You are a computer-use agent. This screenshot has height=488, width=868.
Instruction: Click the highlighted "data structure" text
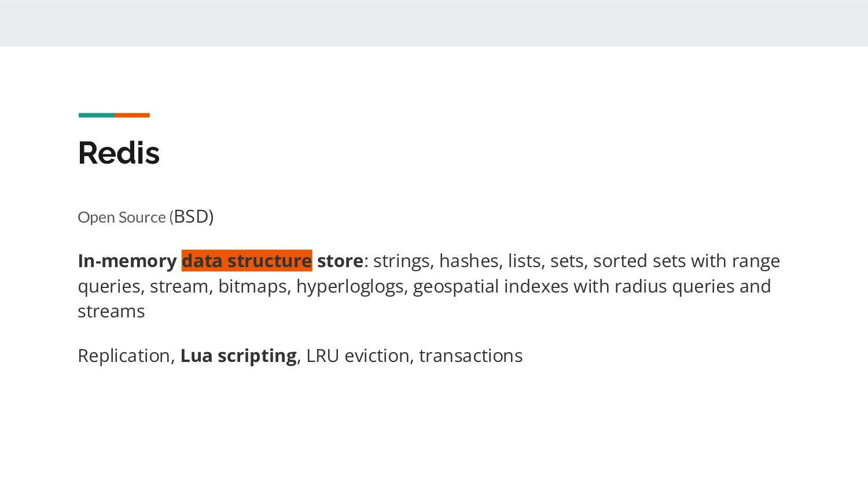[247, 261]
